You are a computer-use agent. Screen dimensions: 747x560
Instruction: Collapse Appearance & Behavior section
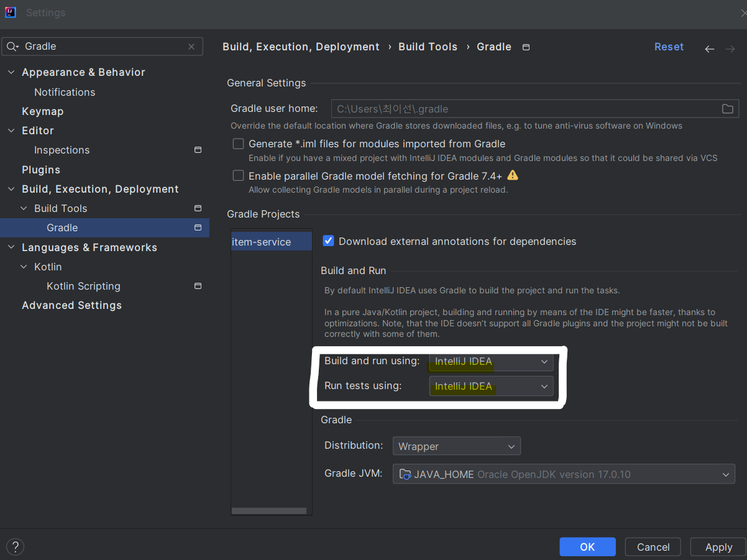(11, 72)
